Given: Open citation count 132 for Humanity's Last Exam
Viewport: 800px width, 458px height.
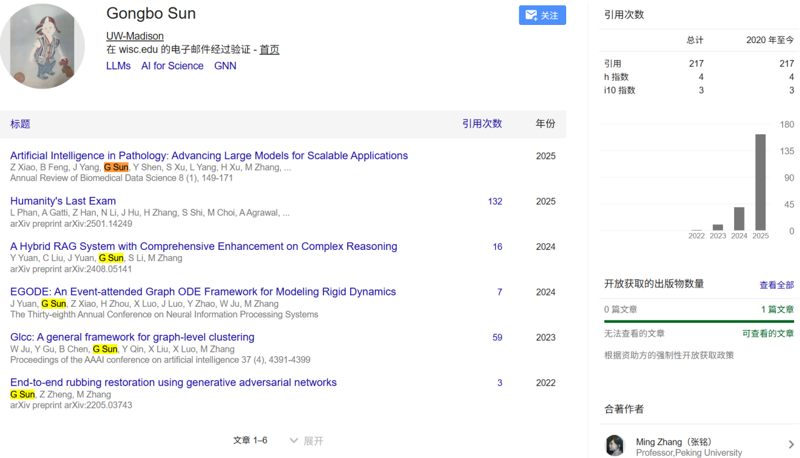Looking at the screenshot, I should [494, 201].
